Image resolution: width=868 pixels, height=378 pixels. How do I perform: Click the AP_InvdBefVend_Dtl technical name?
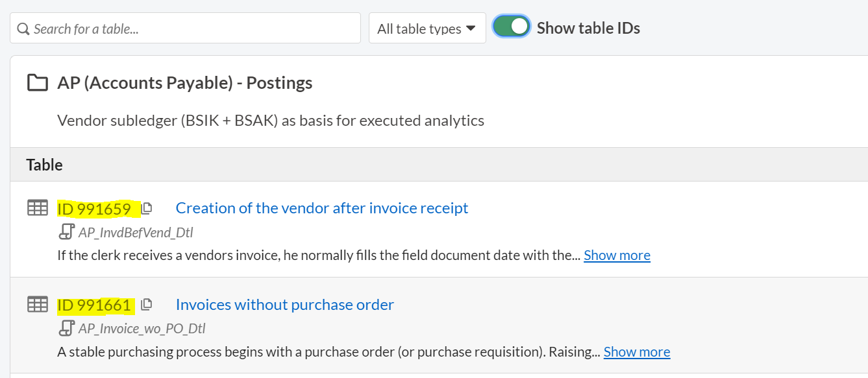(x=136, y=232)
